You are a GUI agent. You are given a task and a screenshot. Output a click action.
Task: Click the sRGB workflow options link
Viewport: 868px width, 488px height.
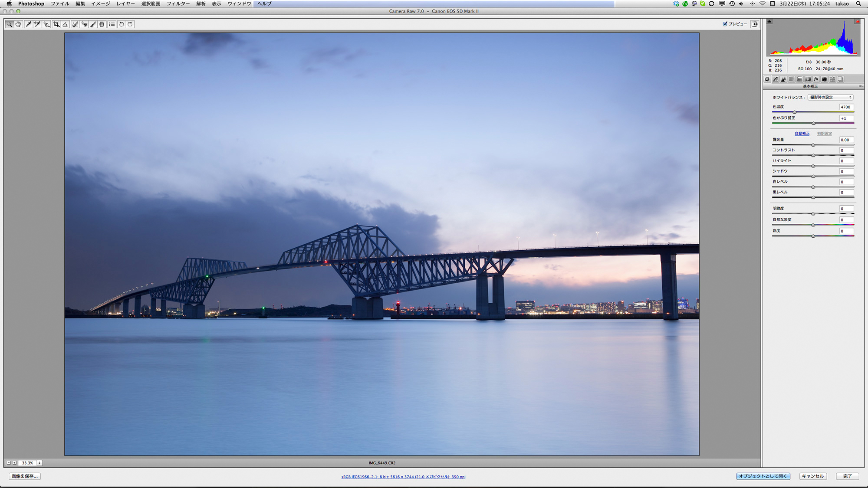[x=403, y=477]
